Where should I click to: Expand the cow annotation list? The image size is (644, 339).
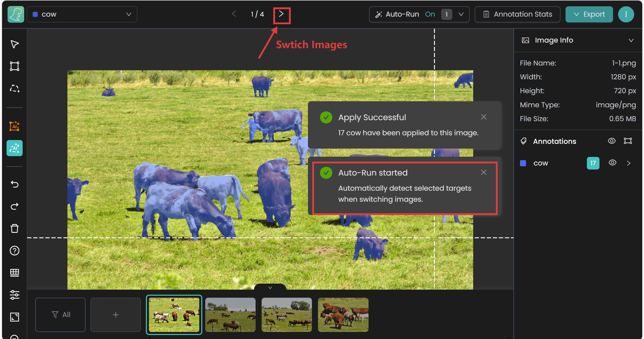coord(629,163)
